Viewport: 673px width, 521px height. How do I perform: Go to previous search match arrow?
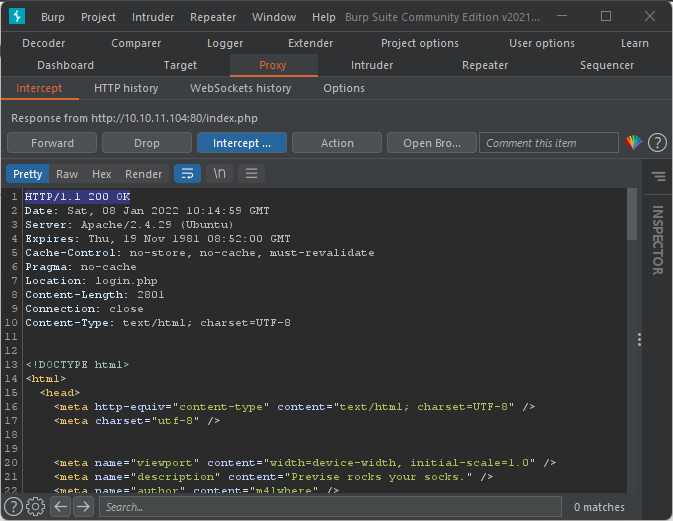tap(61, 507)
